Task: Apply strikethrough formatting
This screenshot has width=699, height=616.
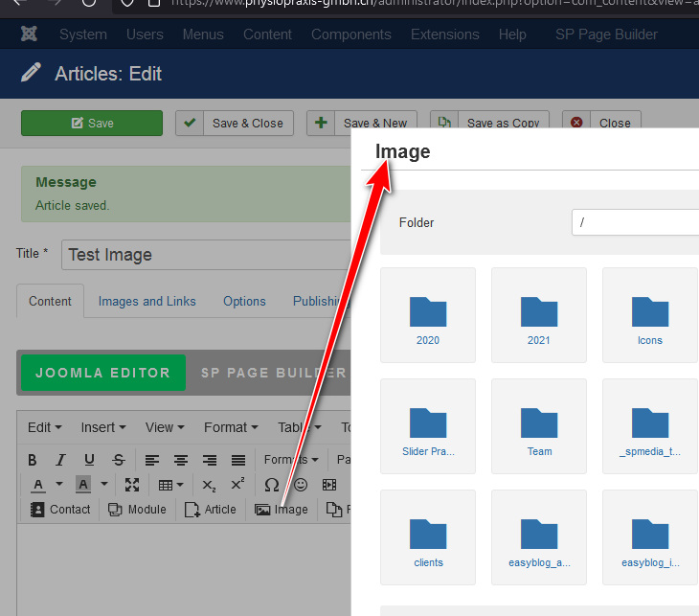Action: [x=119, y=460]
